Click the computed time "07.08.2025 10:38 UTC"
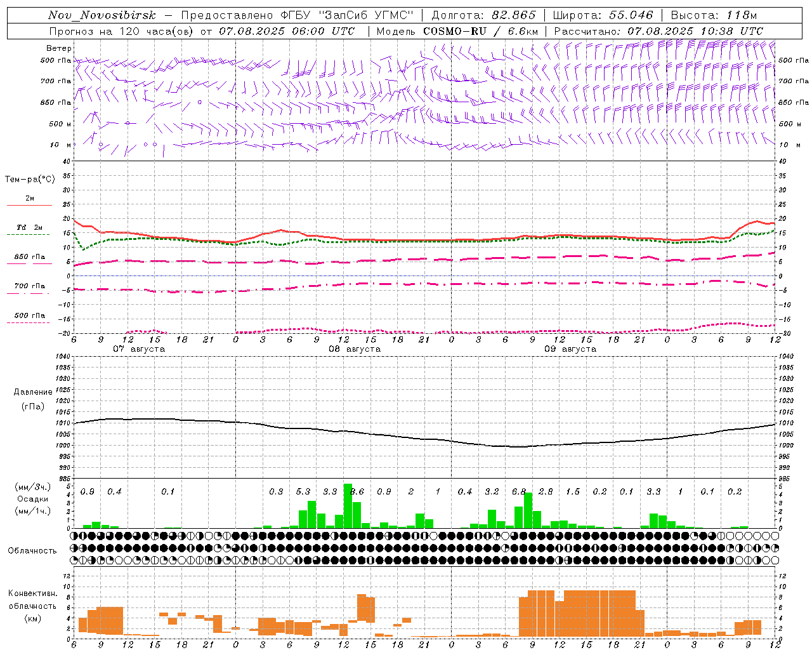Viewport: 812px width, 650px height. (695, 31)
